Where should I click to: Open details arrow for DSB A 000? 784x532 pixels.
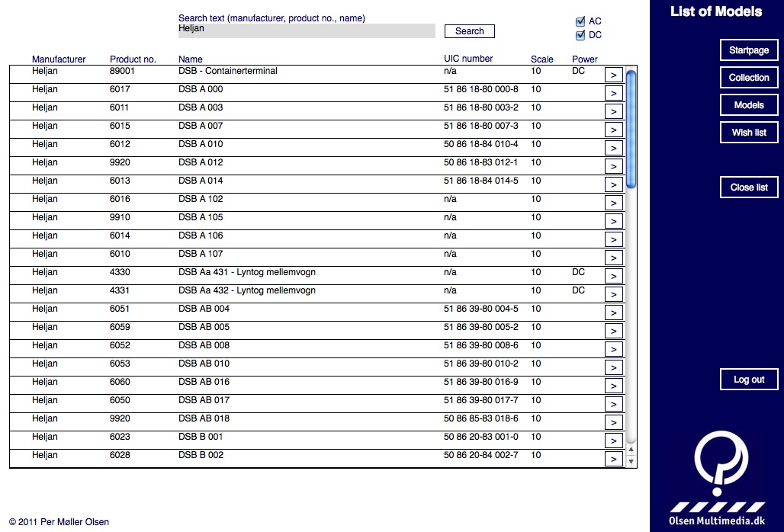click(x=613, y=94)
